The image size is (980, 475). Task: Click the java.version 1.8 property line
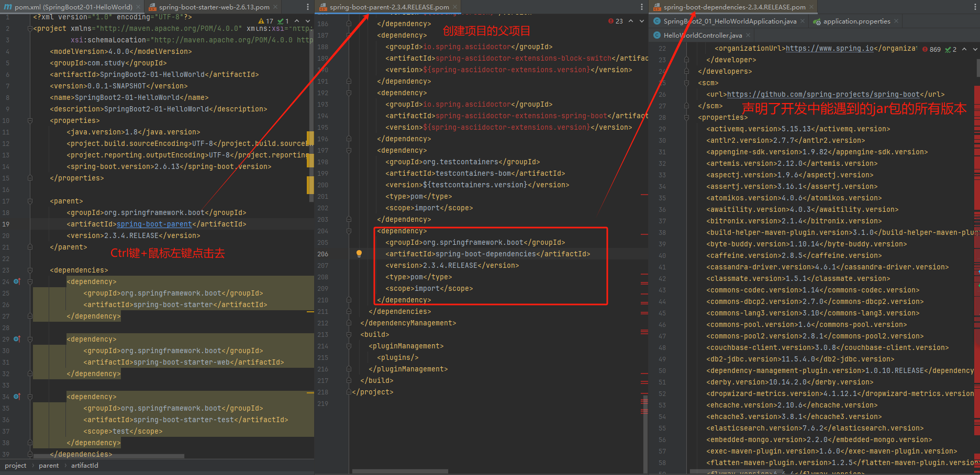click(x=133, y=132)
